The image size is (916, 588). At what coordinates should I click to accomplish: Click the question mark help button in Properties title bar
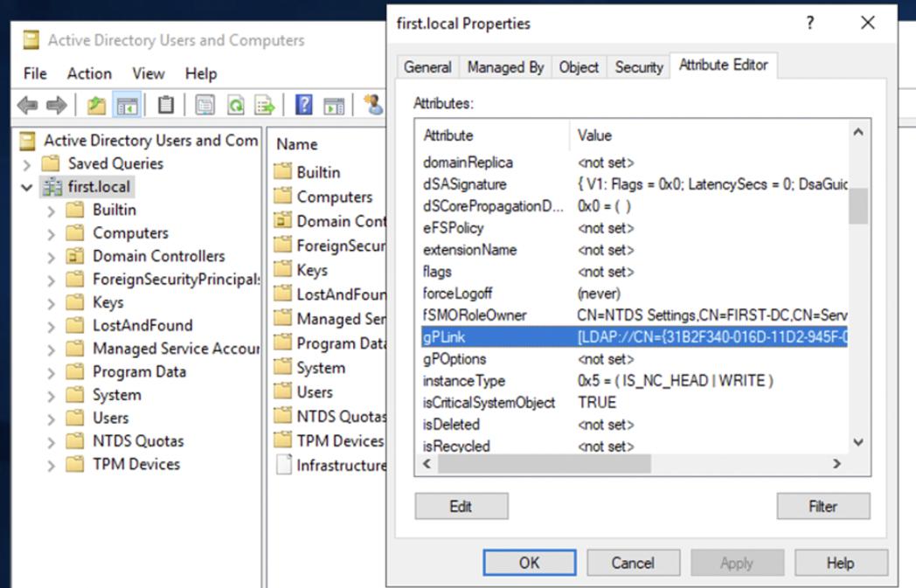[810, 23]
